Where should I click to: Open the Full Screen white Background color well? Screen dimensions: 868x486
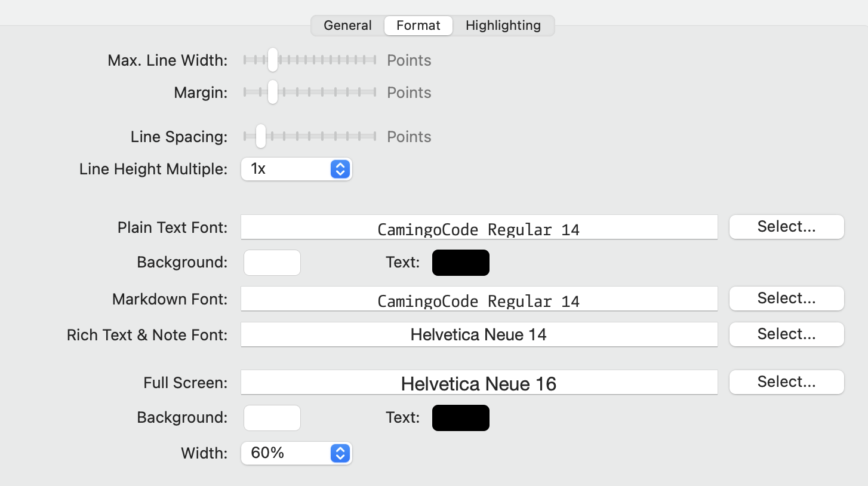click(272, 418)
